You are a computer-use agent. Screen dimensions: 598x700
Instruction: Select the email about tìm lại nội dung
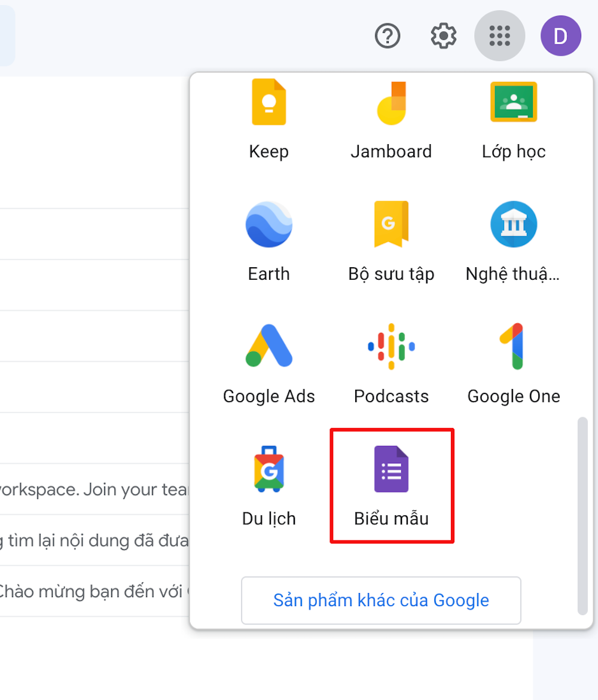[x=90, y=540]
